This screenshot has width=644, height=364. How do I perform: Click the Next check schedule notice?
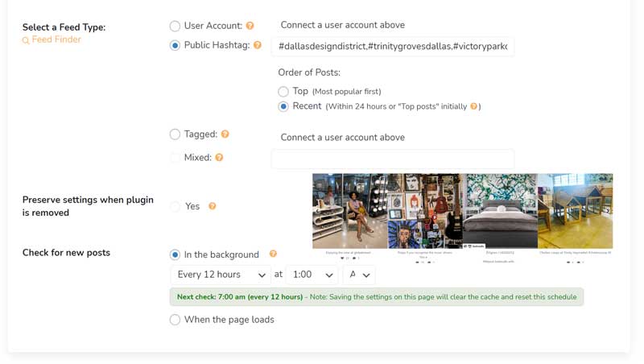click(x=377, y=296)
